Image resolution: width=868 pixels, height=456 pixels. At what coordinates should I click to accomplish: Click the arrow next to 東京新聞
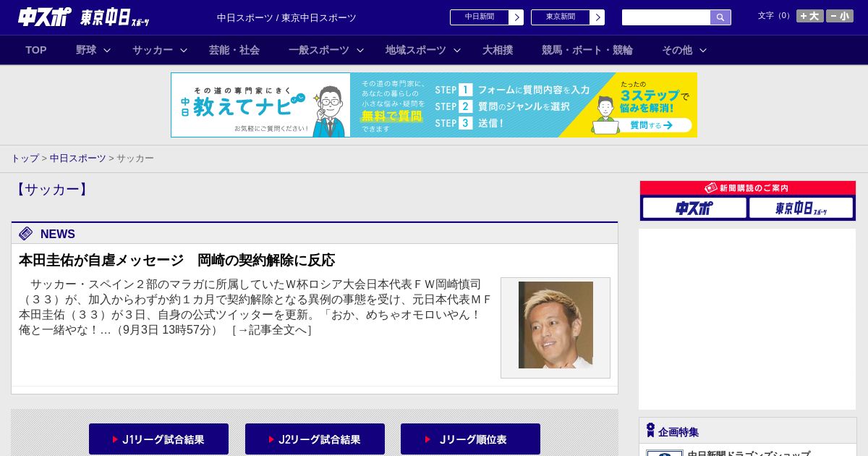597,17
